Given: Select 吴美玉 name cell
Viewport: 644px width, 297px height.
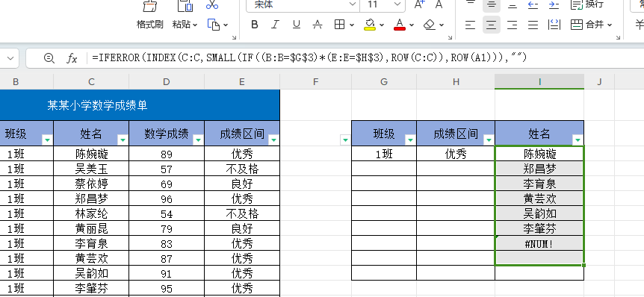Looking at the screenshot, I should pos(91,169).
